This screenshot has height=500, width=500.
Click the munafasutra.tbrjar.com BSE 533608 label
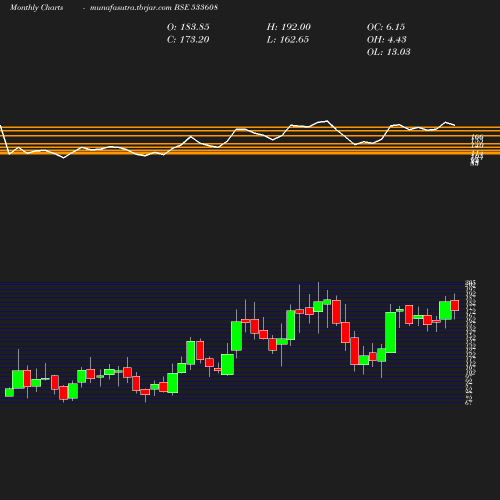click(154, 8)
